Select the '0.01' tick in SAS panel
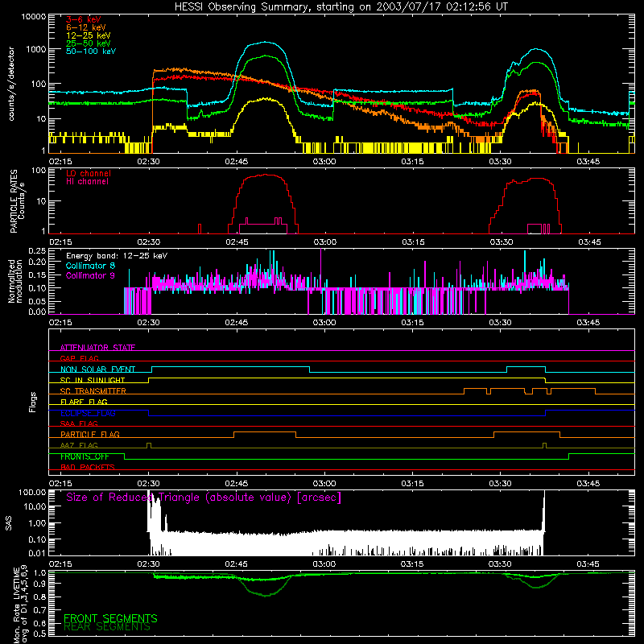644x644 pixels. point(37,553)
